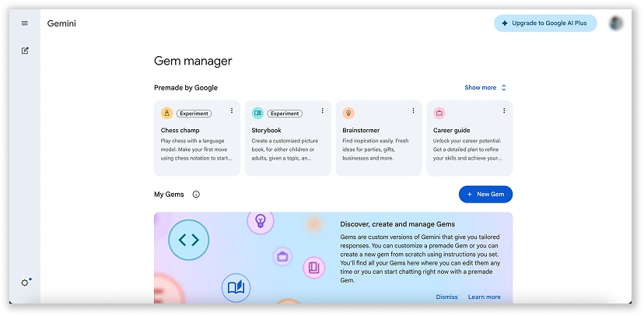This screenshot has height=316, width=644.
Task: Open the Chess champ Gem
Action: (x=197, y=138)
